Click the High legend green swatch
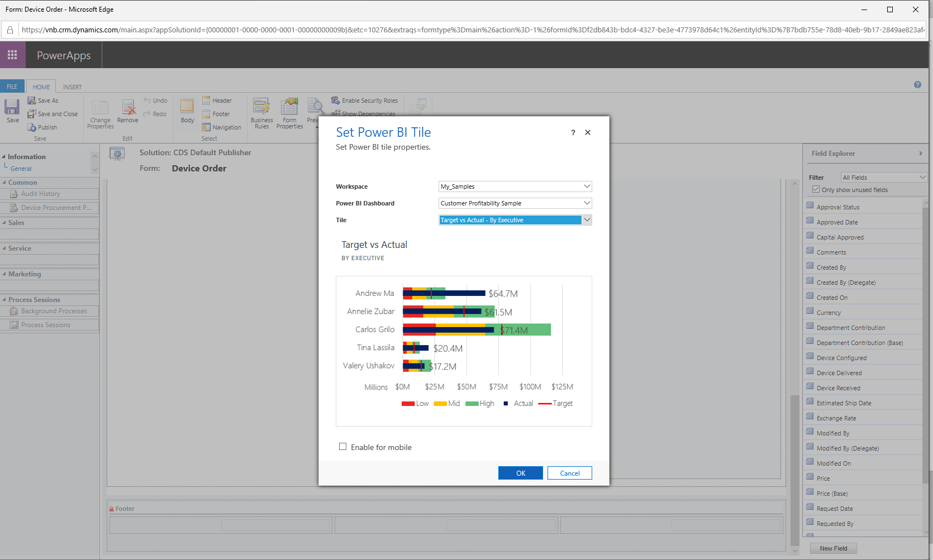Viewport: 933px width, 560px height. [x=472, y=404]
